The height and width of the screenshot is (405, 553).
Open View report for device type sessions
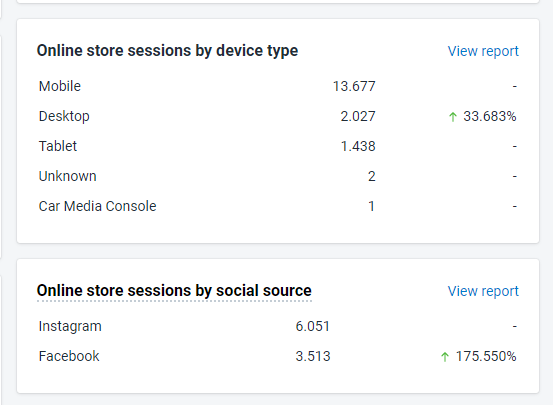483,51
